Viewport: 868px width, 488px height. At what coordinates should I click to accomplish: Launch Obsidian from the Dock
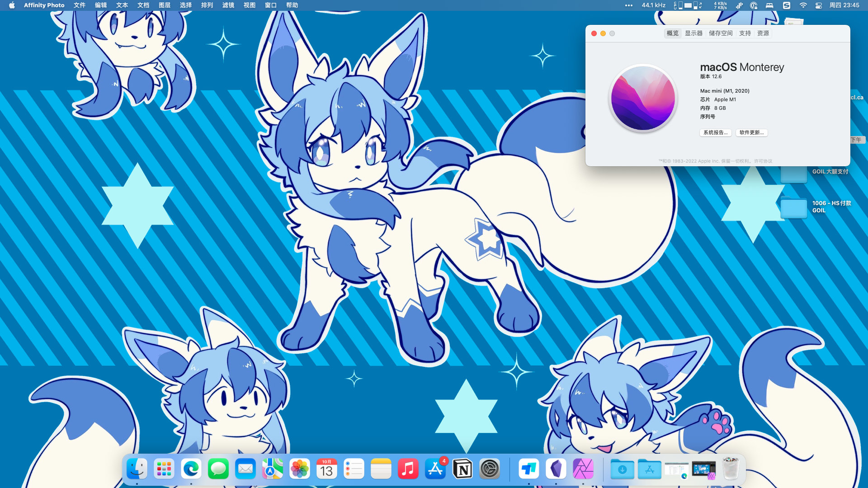coord(556,469)
